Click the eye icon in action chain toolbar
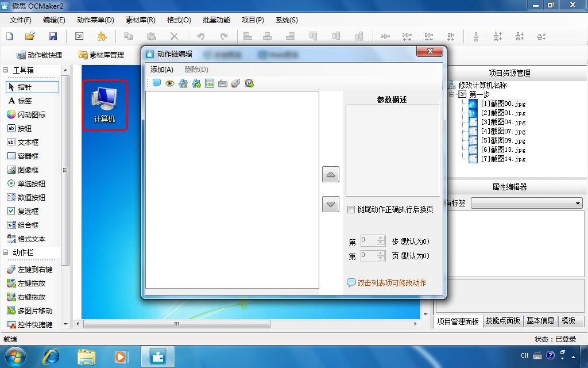Viewport: 588px width, 368px height. click(170, 83)
